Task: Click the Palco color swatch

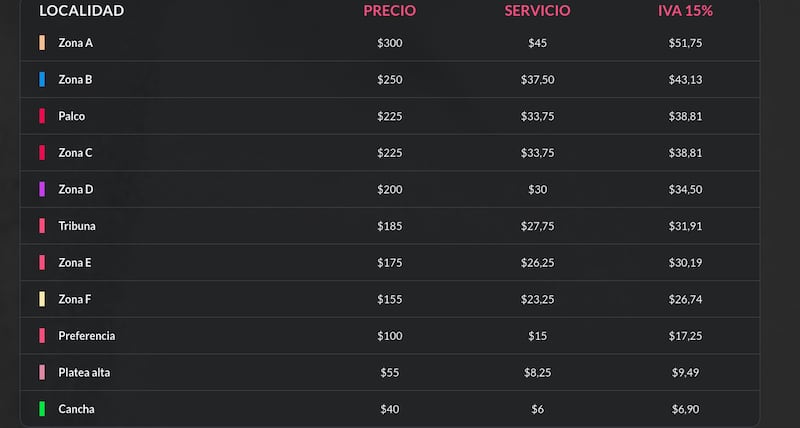Action: click(x=42, y=116)
